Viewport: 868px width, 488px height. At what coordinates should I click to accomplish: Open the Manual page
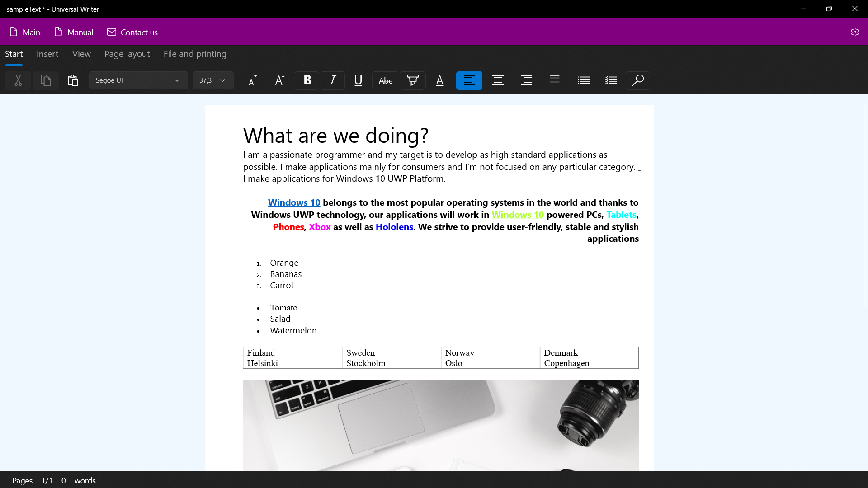pos(74,32)
